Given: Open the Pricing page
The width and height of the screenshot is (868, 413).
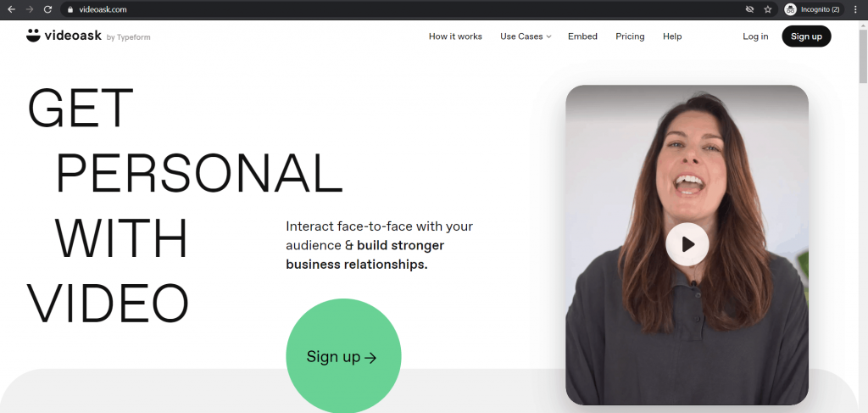Looking at the screenshot, I should [x=630, y=36].
